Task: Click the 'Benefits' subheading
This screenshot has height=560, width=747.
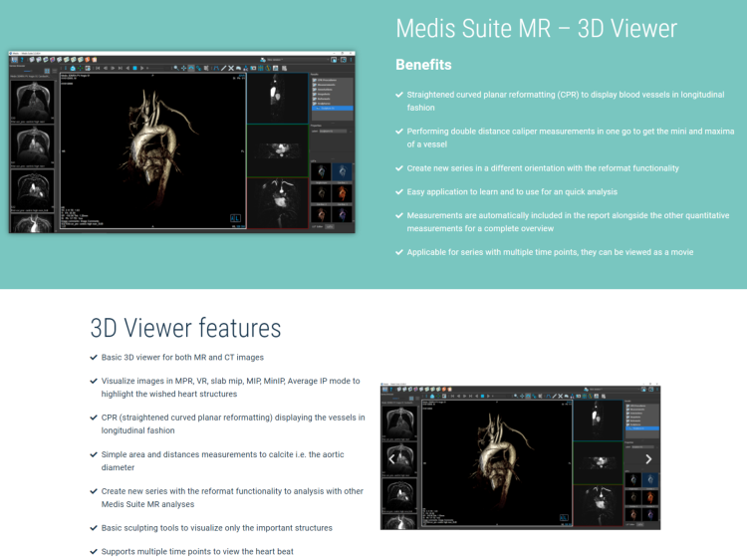Action: click(x=423, y=65)
